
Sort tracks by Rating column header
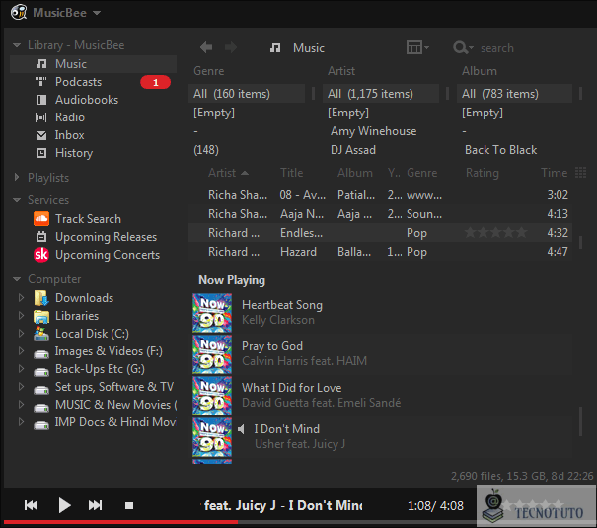point(482,173)
